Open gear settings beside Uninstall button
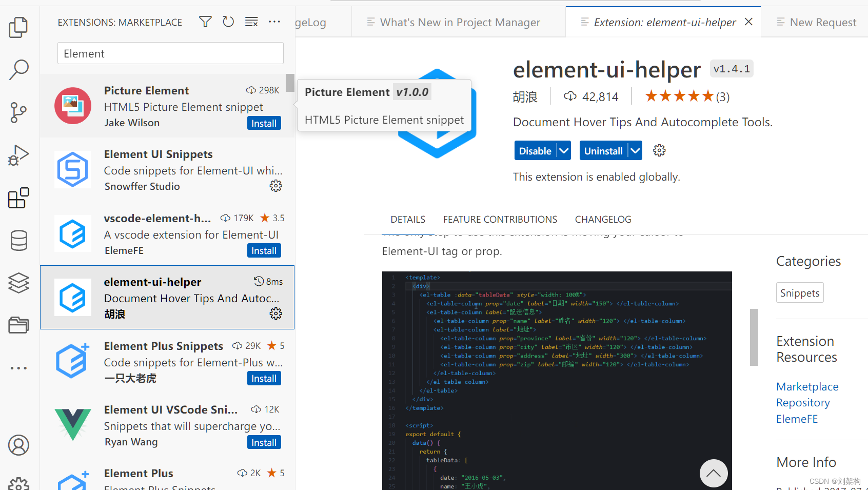 tap(659, 150)
